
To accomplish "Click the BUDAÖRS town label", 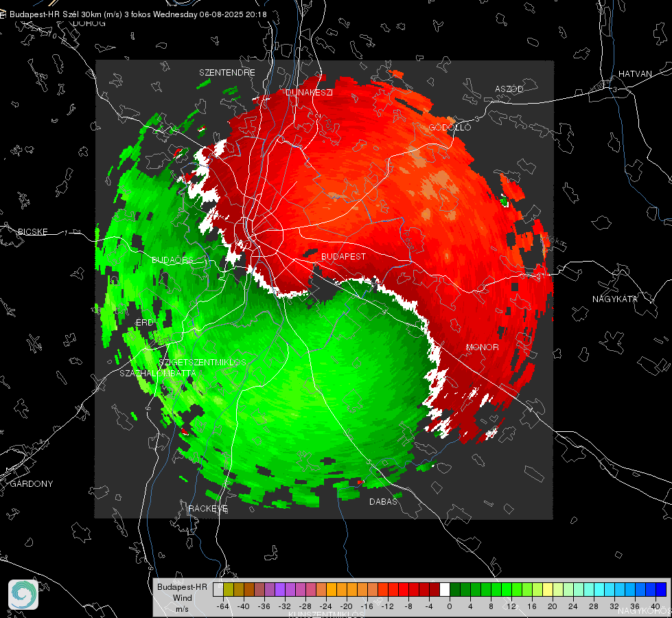I will pos(172,260).
